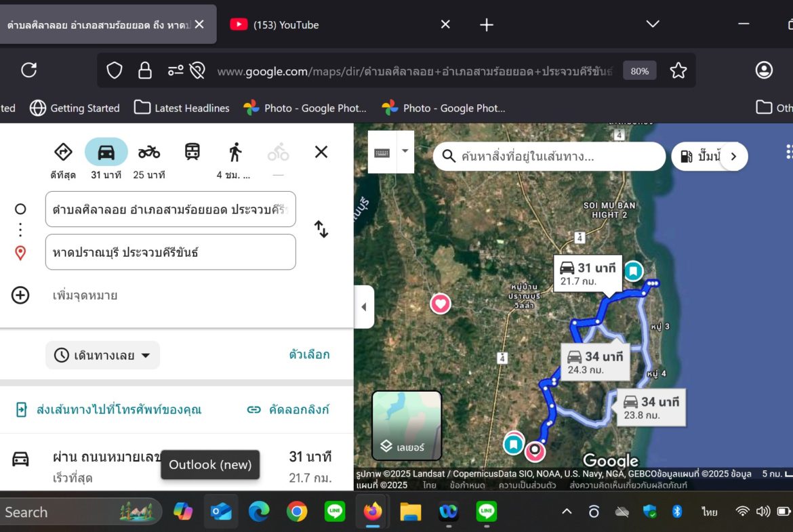The image size is (793, 532).
Task: Click the Pranburi Beach destination field
Action: [171, 252]
